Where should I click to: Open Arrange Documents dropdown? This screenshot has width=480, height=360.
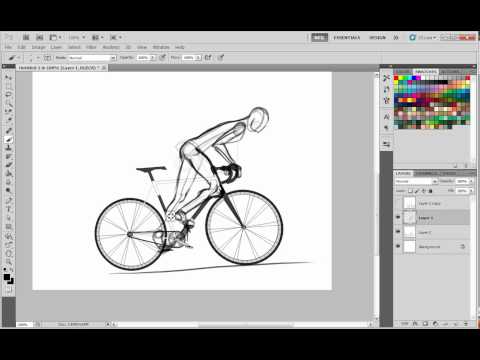(98, 37)
